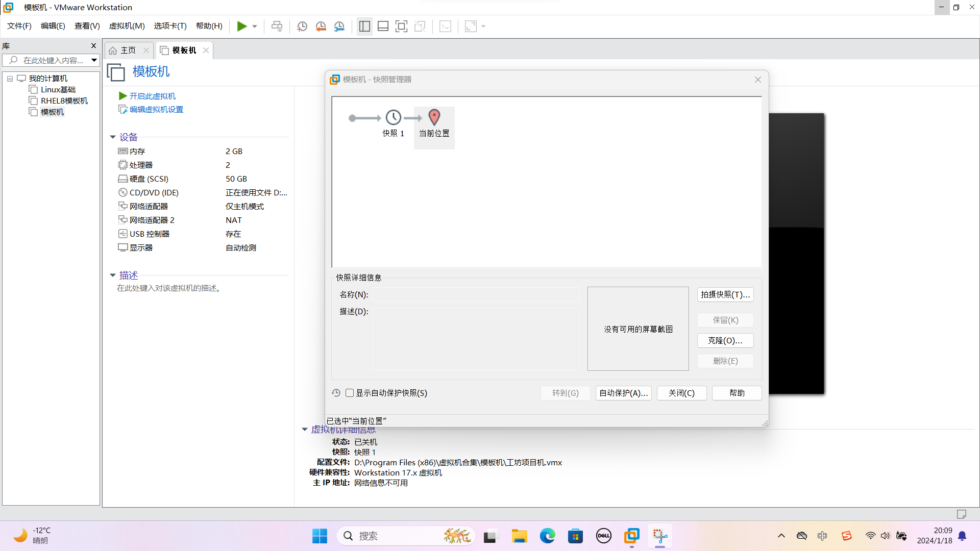This screenshot has height=551, width=980.
Task: Click the 拍摄快照(T)... button
Action: coord(725,295)
